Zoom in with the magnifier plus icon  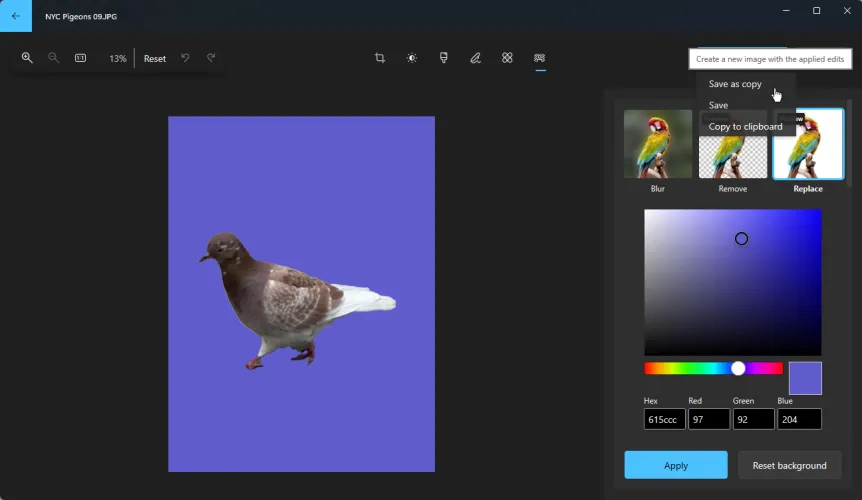pos(27,58)
